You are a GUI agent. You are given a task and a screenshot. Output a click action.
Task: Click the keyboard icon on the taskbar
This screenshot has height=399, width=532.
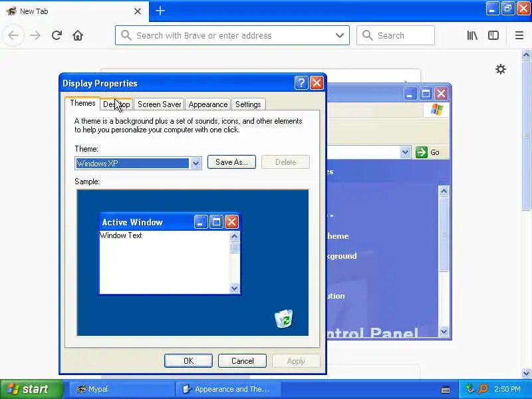(446, 390)
